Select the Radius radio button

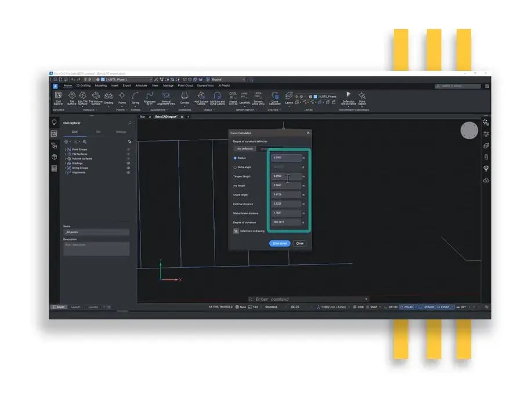point(235,158)
